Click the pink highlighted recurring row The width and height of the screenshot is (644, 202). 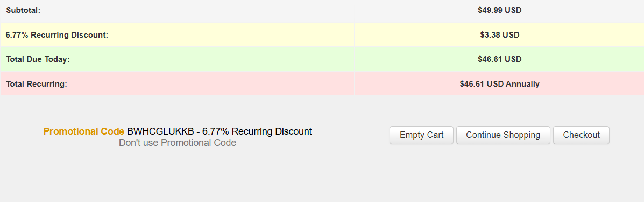coord(322,84)
